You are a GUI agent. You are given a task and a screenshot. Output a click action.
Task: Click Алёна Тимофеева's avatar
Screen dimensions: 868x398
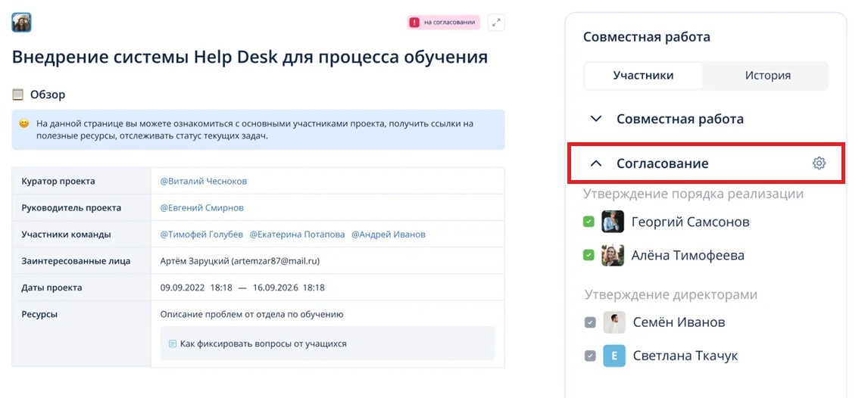coord(613,256)
